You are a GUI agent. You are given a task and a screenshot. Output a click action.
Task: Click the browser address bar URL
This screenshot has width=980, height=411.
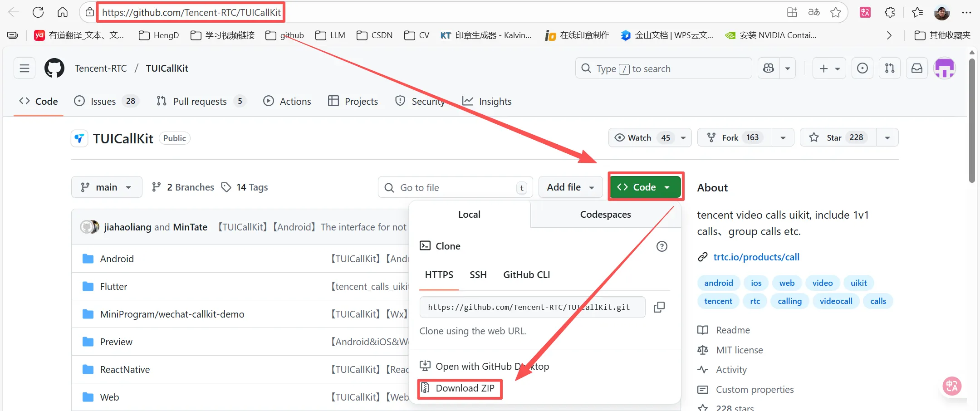click(191, 12)
